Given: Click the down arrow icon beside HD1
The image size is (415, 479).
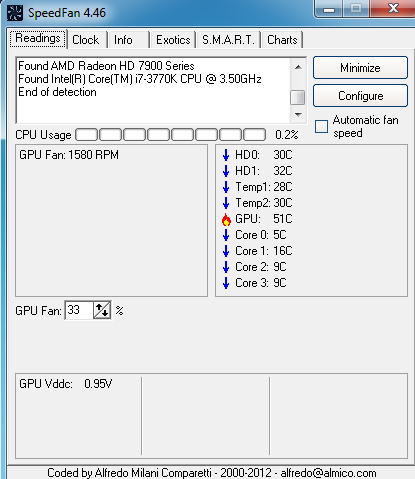Looking at the screenshot, I should click(x=226, y=171).
